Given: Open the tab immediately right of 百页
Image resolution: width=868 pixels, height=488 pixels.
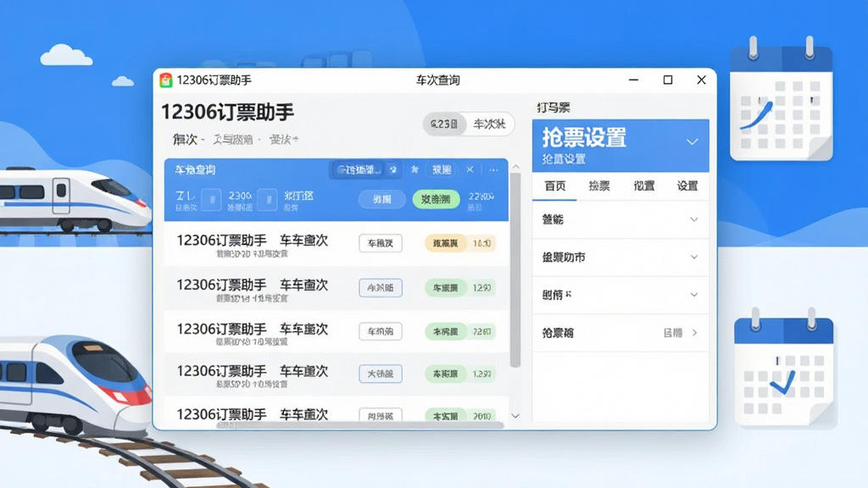Looking at the screenshot, I should pos(599,186).
